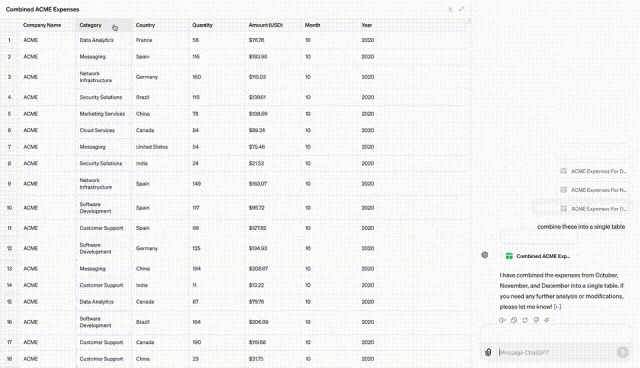Click the read aloud speaker icon
Image resolution: width=640 pixels, height=368 pixels.
[x=502, y=320]
